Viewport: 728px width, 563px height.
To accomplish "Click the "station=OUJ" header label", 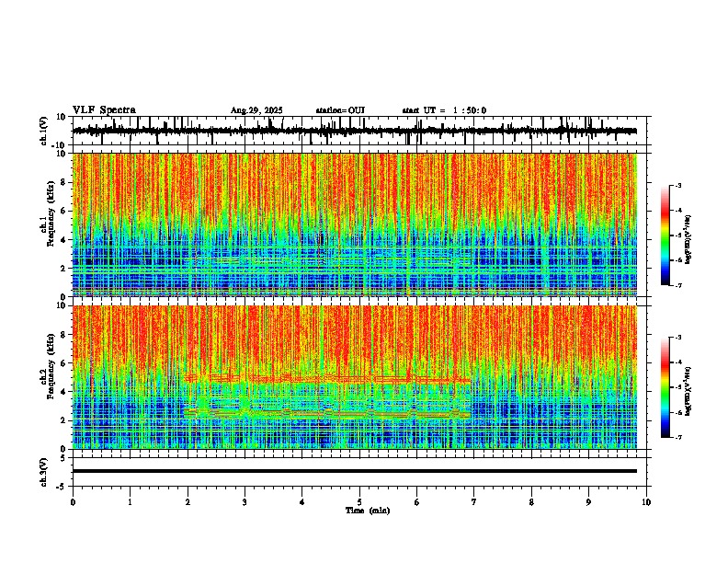I will tap(340, 110).
